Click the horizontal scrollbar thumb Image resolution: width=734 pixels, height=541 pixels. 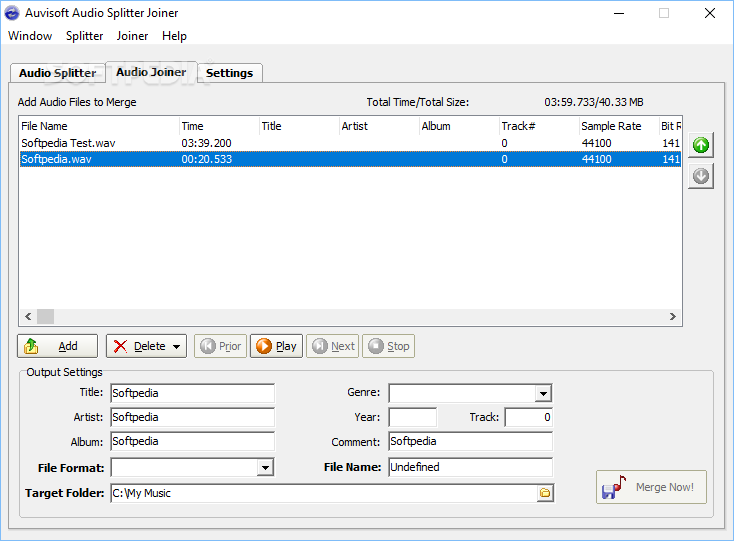click(45, 317)
